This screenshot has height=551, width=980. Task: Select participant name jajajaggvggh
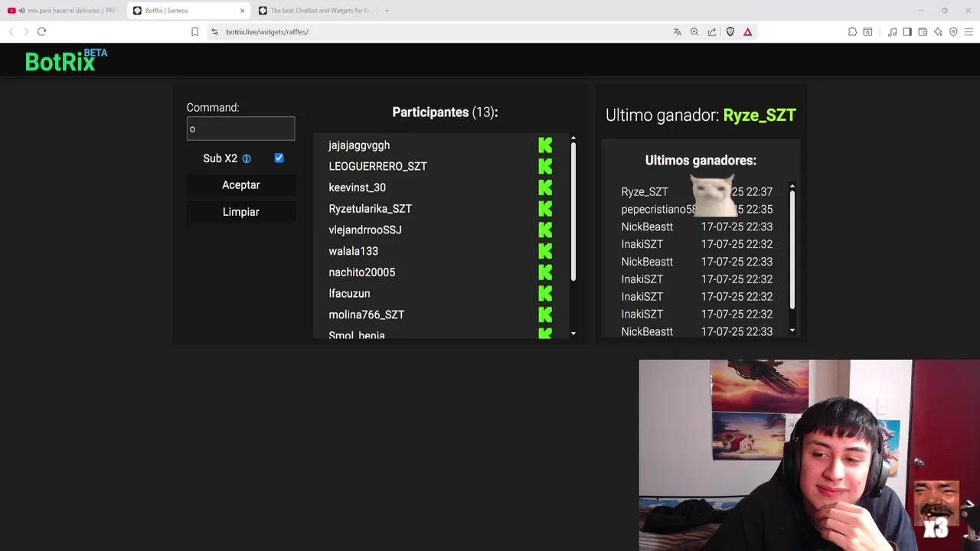359,145
